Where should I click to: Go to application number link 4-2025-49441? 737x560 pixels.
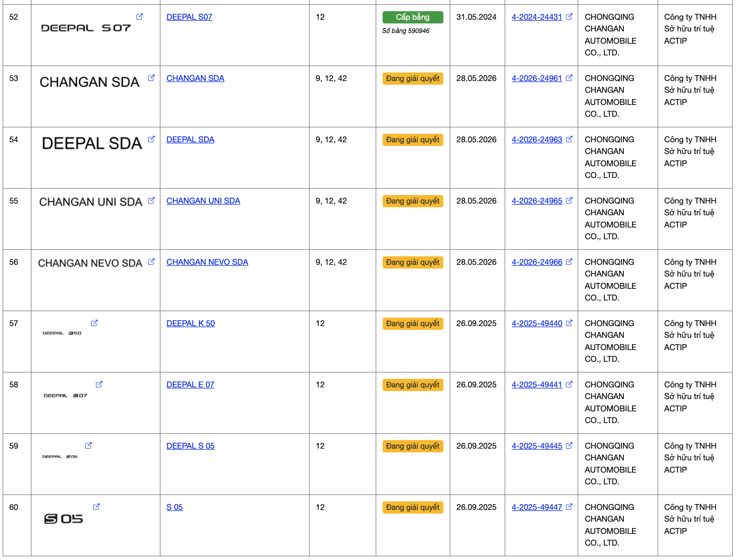(x=537, y=385)
